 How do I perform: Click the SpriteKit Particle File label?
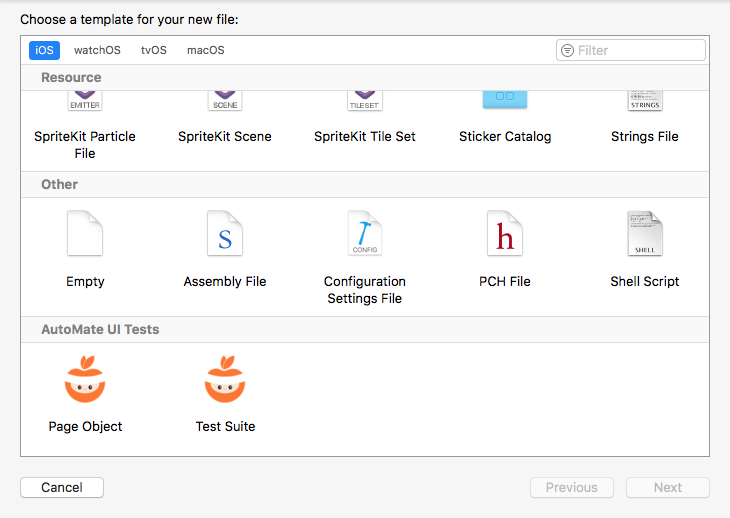85,145
